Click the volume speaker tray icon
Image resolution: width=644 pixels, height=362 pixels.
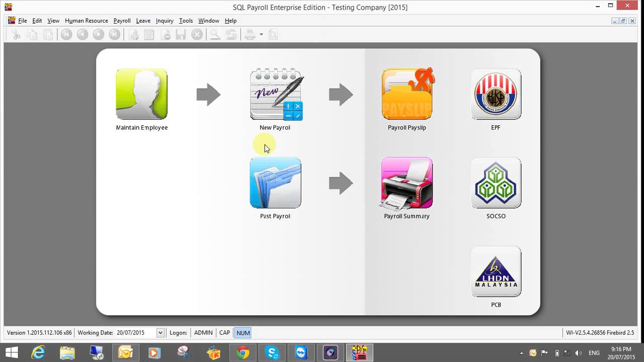point(579,353)
